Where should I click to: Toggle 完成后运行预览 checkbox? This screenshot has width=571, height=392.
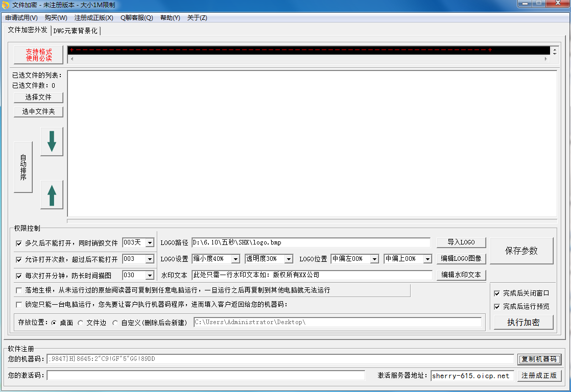click(497, 307)
